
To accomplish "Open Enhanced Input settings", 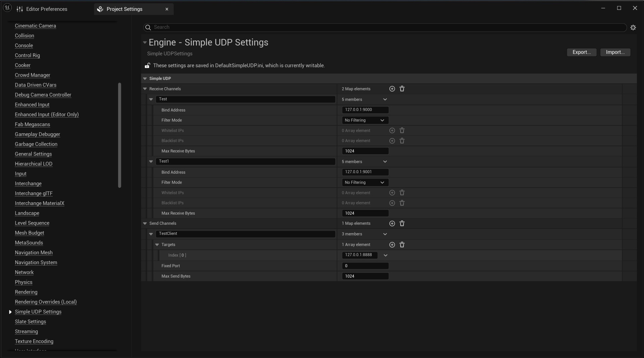I will pos(32,105).
